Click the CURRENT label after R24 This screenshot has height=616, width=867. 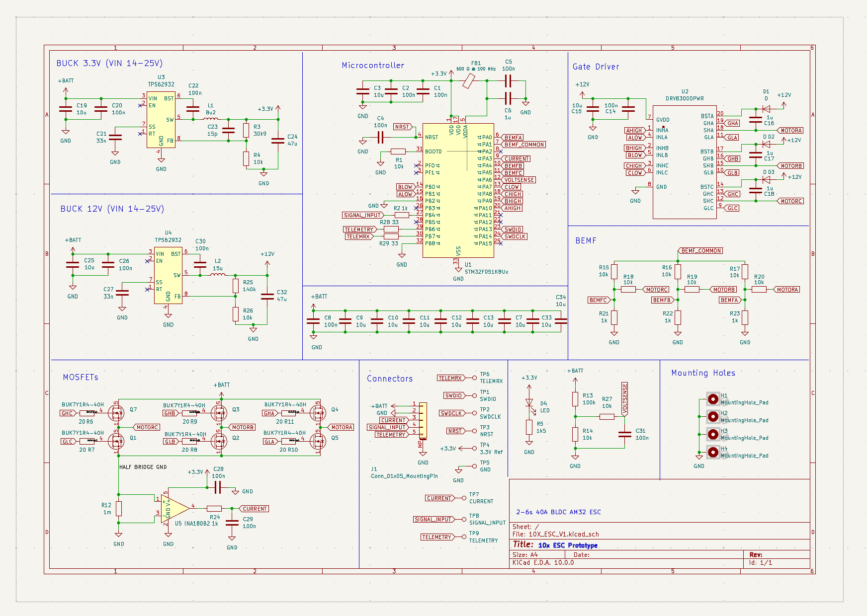pos(254,509)
